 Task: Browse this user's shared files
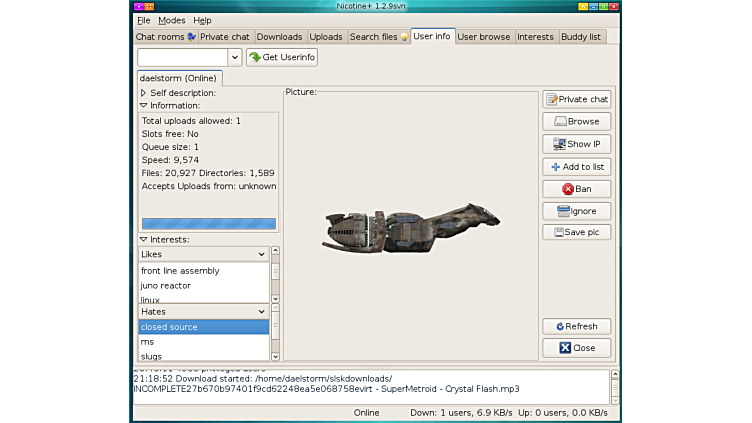[x=576, y=122]
